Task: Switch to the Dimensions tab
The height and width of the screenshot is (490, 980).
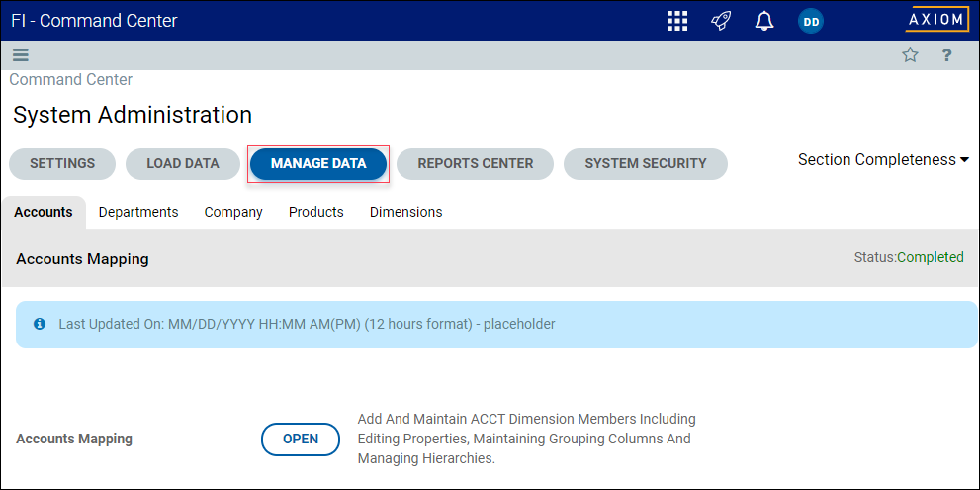Action: [x=406, y=212]
